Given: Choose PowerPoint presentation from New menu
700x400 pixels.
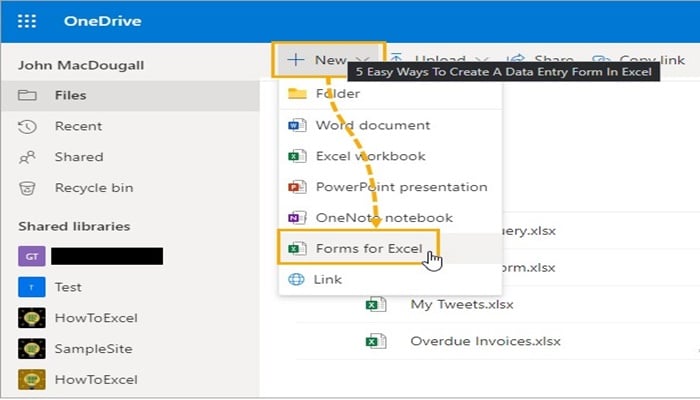Looking at the screenshot, I should click(391, 187).
